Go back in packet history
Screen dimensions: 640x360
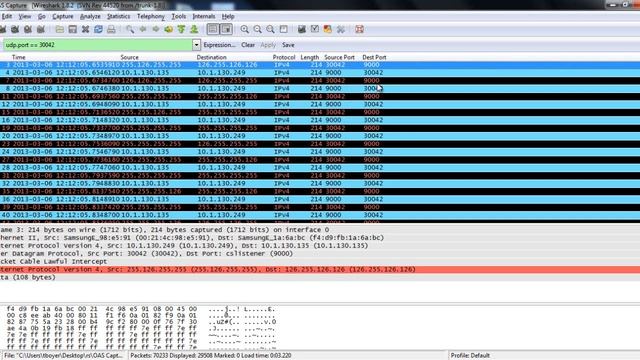click(143, 29)
